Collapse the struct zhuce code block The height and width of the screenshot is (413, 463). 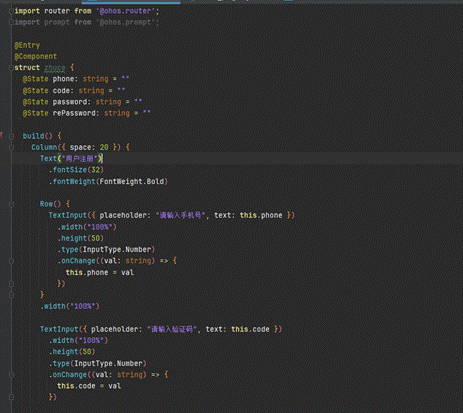pos(11,68)
